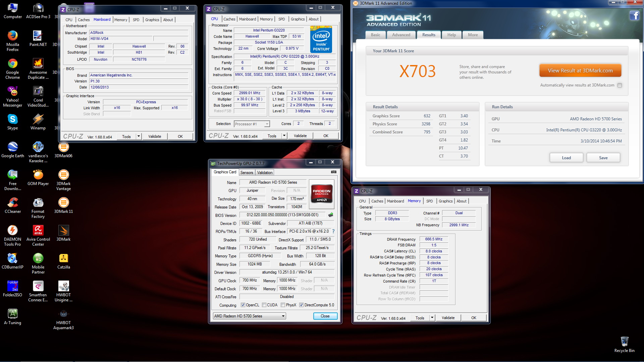Open the Catzilla desktop icon
The height and width of the screenshot is (362, 644).
point(63,261)
